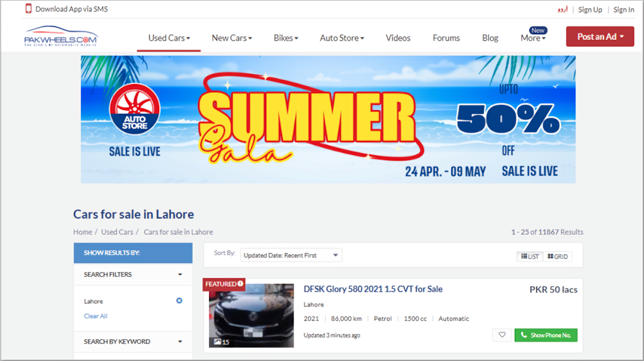Click Show Phone No. button
644x361 pixels.
546,335
